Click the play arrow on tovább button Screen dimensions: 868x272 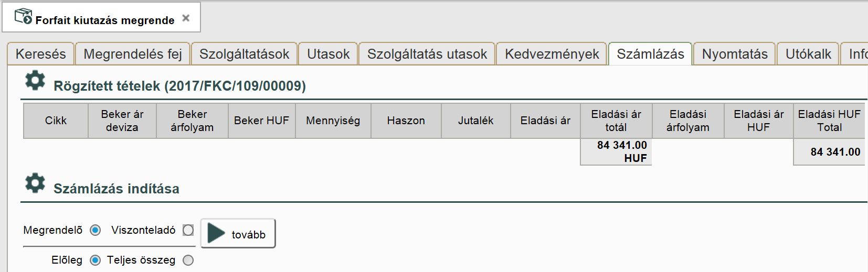coord(216,233)
